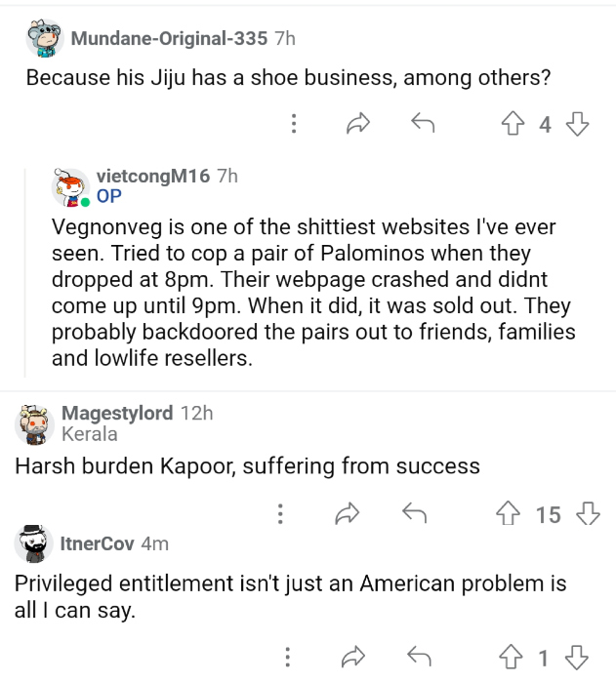Downvote ItnerCov's comment
The image size is (616, 683).
point(578,657)
